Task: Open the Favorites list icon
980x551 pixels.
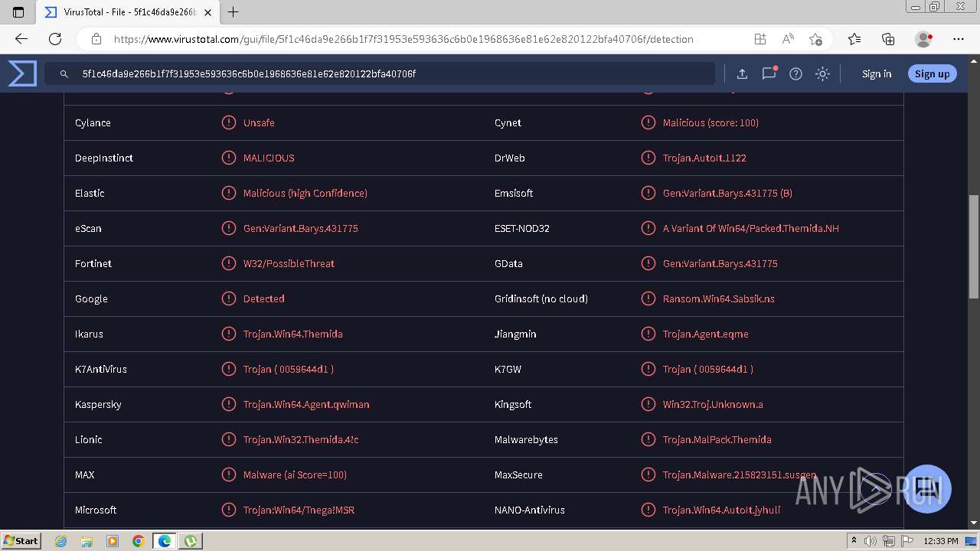Action: point(854,39)
